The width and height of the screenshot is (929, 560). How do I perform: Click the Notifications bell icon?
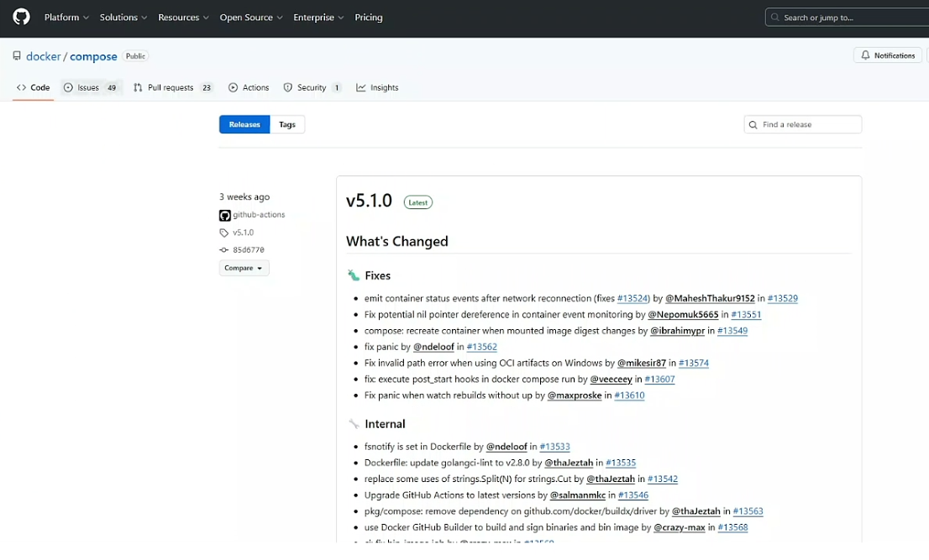(866, 55)
